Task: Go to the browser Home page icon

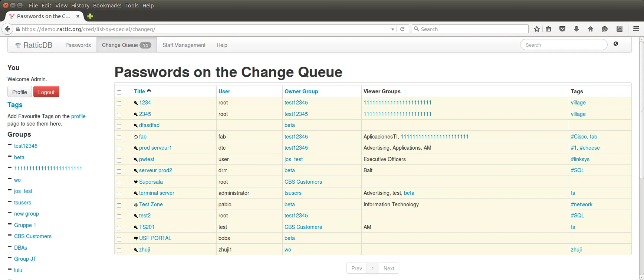Action: (590, 29)
